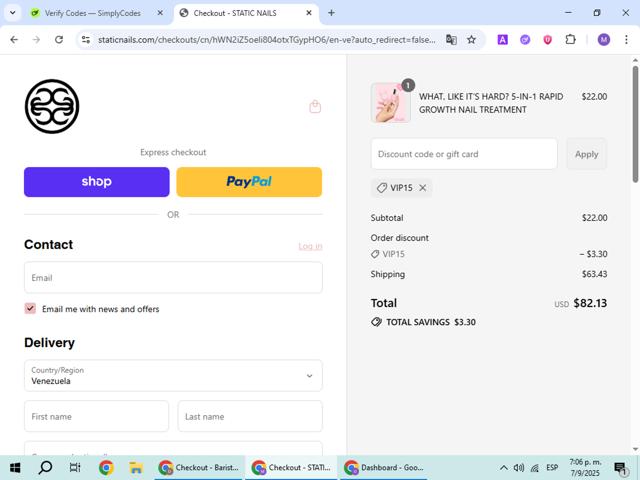
Task: Click the TOTAL SAVINGS $3.30 text
Action: point(431,322)
